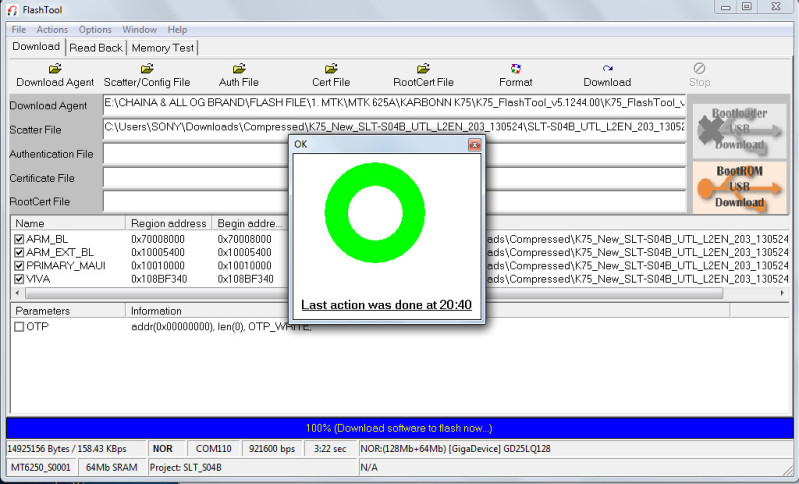Viewport: 799px width, 484px height.
Task: Click right arrow of horizontal scrollbar
Action: click(782, 293)
